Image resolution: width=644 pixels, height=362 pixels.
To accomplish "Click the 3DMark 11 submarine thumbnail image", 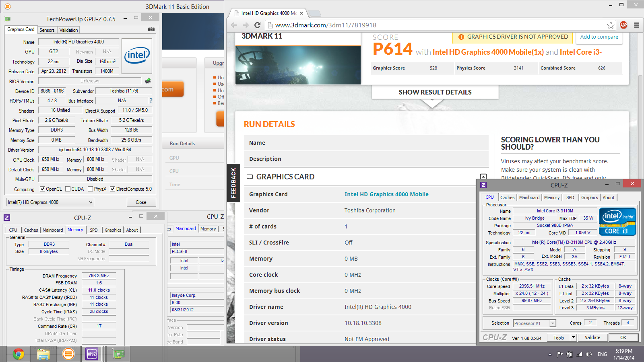I will click(x=298, y=65).
